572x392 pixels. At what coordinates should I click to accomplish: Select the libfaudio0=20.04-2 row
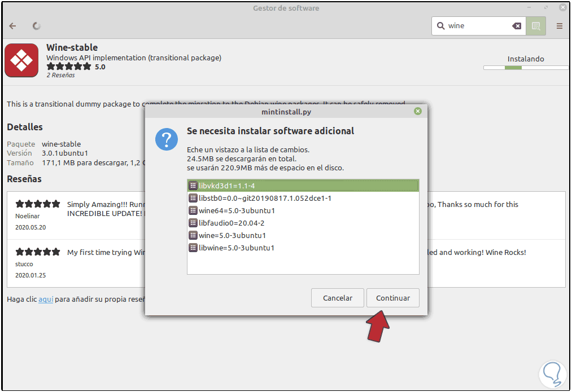(x=303, y=223)
